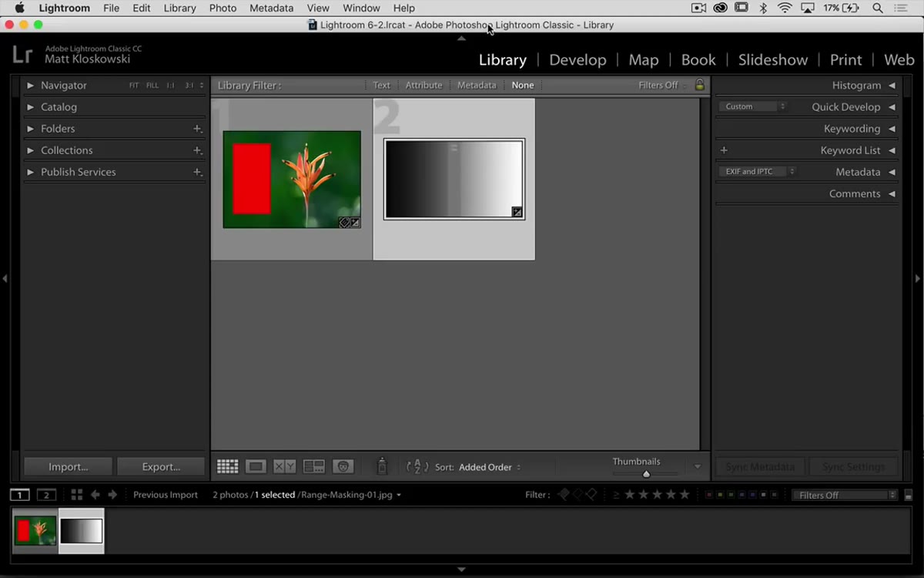Select the Painter spray can tool
This screenshot has width=924, height=578.
click(381, 466)
